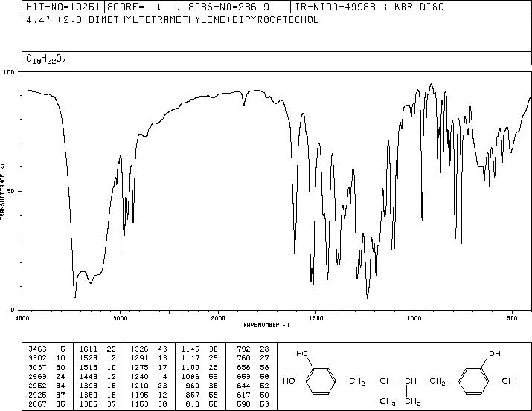Select peak table value 960

193,386
